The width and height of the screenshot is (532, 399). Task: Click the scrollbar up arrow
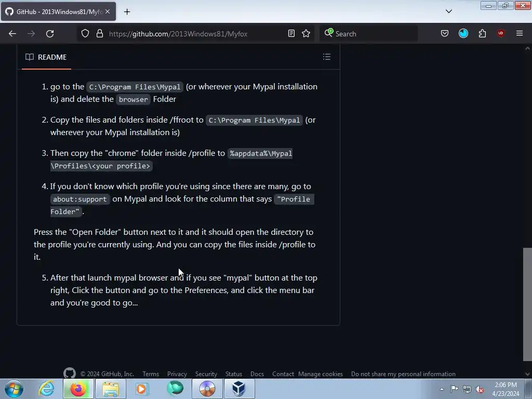[527, 48]
